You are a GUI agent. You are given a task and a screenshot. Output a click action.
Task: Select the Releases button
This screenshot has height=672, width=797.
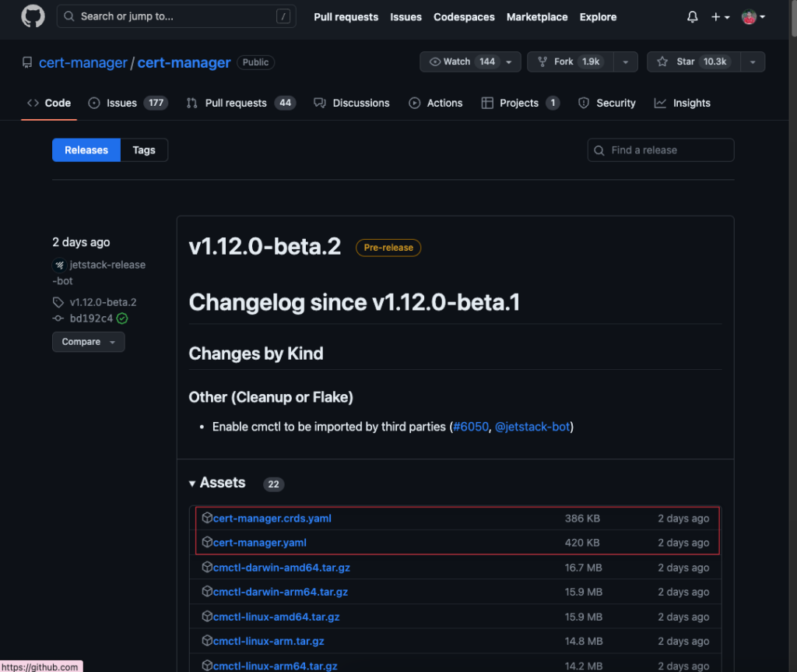tap(86, 150)
